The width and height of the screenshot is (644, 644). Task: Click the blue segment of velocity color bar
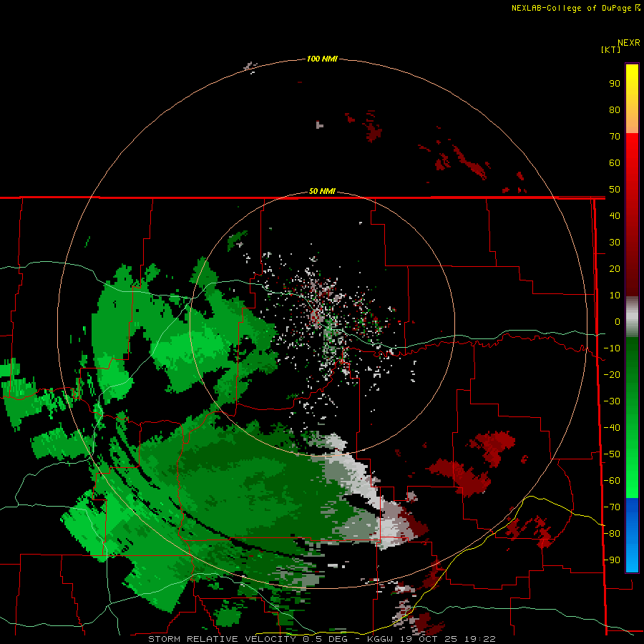(x=632, y=535)
